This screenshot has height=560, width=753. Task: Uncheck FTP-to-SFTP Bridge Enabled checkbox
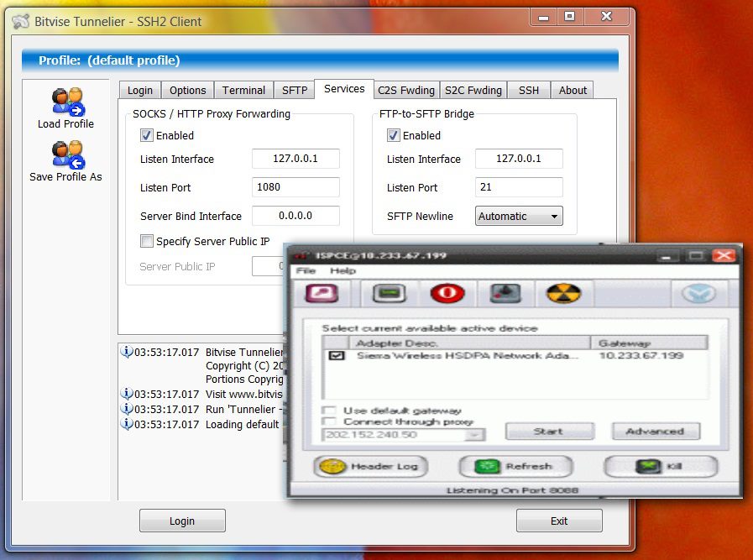(394, 135)
